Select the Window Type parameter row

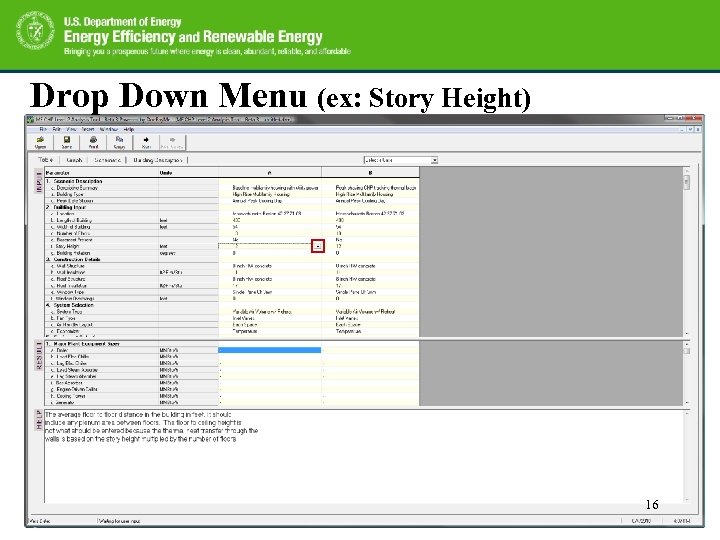[101, 292]
